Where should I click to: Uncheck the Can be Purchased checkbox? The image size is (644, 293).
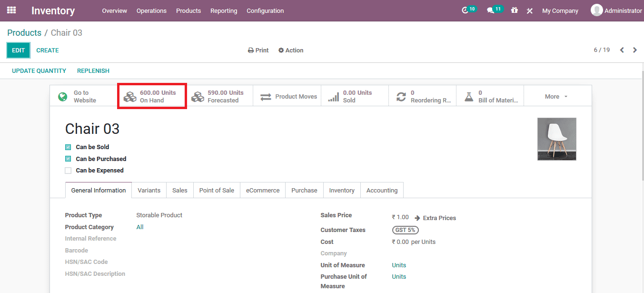(x=68, y=159)
